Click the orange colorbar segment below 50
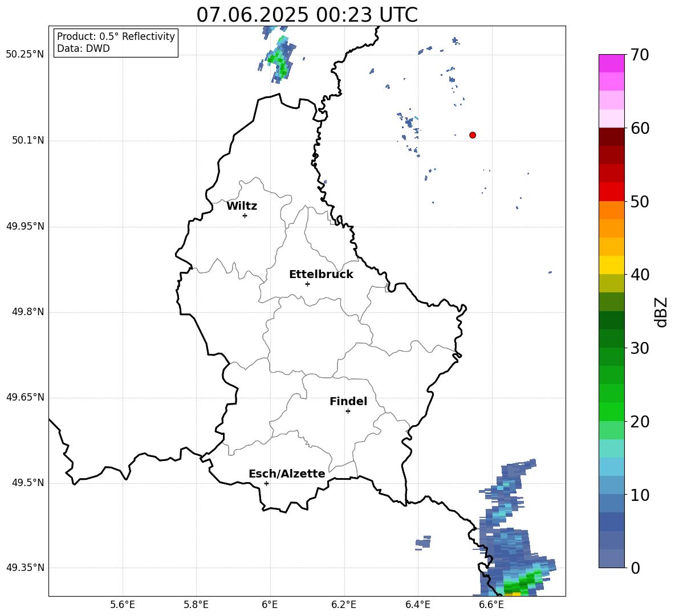The image size is (675, 616). pos(611,210)
